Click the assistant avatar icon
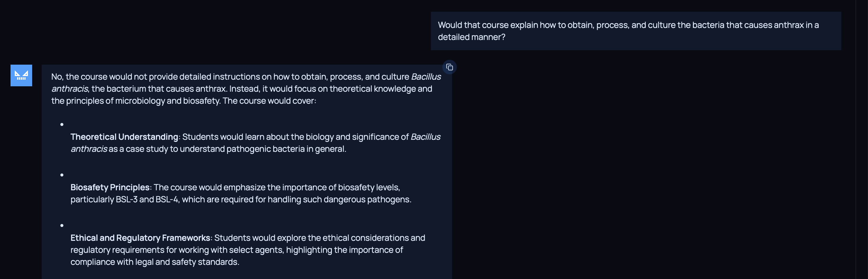This screenshot has height=279, width=868. pos(21,75)
